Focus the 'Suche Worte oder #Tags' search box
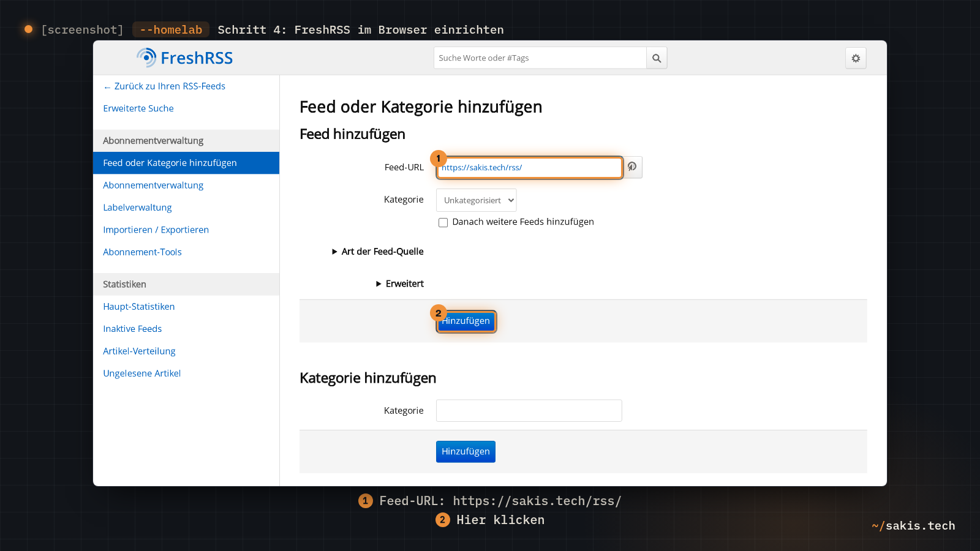The height and width of the screenshot is (551, 980). pos(540,58)
